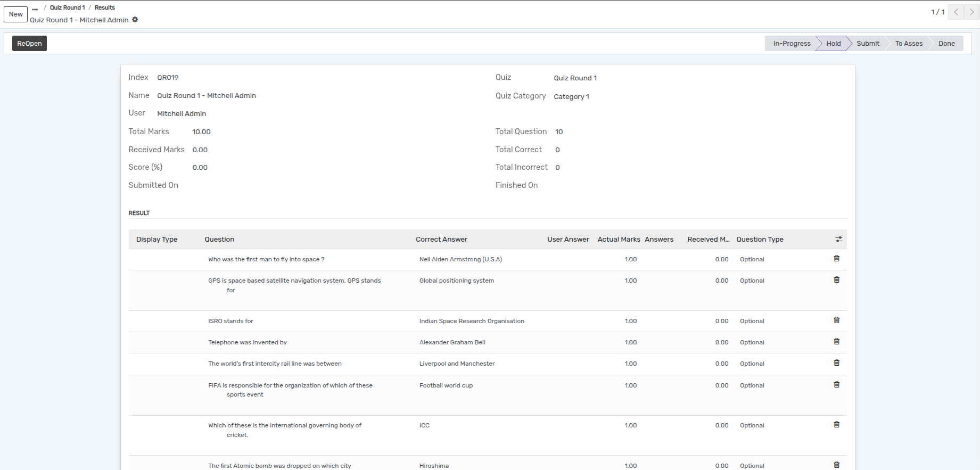This screenshot has height=470, width=980.
Task: Click the ReOpen button
Action: (29, 44)
